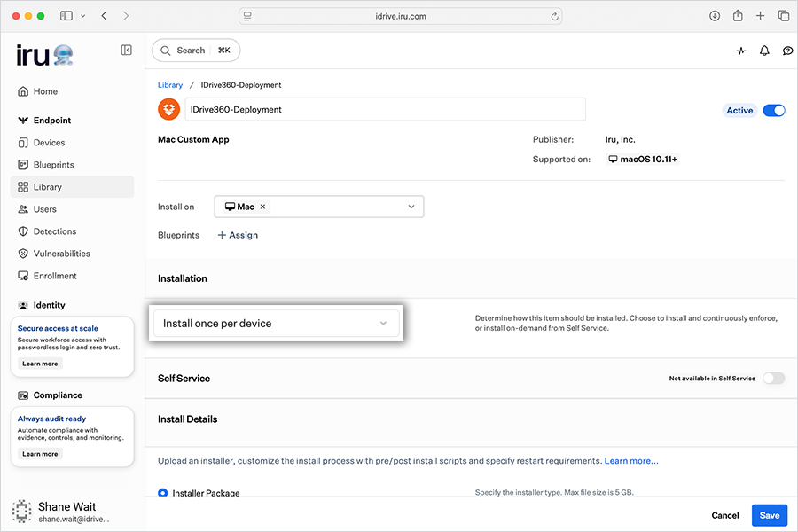
Task: Click the Iru, Inc. publisher text
Action: 620,139
